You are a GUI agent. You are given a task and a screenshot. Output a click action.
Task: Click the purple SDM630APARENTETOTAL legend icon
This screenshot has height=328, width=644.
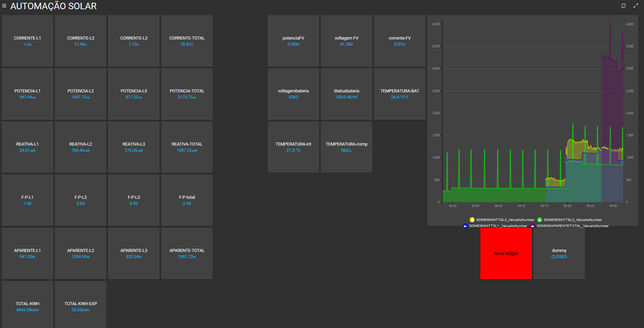click(x=533, y=226)
